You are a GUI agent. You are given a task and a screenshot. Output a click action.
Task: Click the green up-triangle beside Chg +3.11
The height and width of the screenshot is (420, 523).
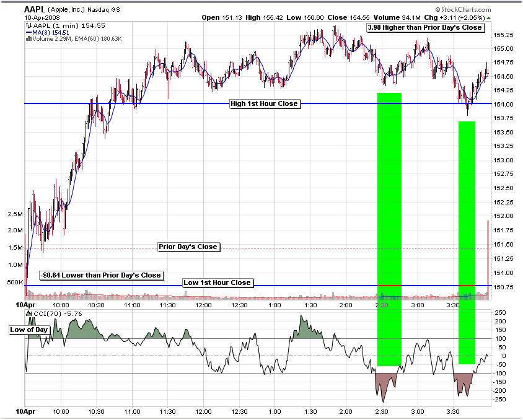click(489, 18)
